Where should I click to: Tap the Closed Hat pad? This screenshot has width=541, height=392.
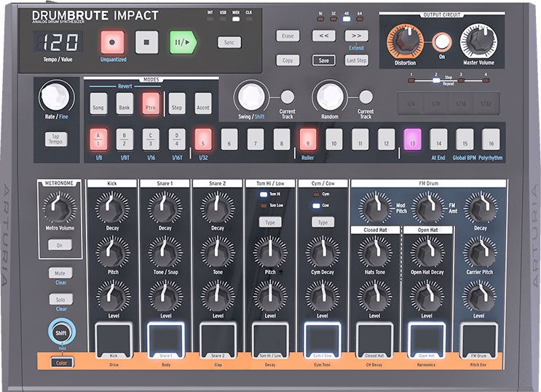click(x=374, y=338)
